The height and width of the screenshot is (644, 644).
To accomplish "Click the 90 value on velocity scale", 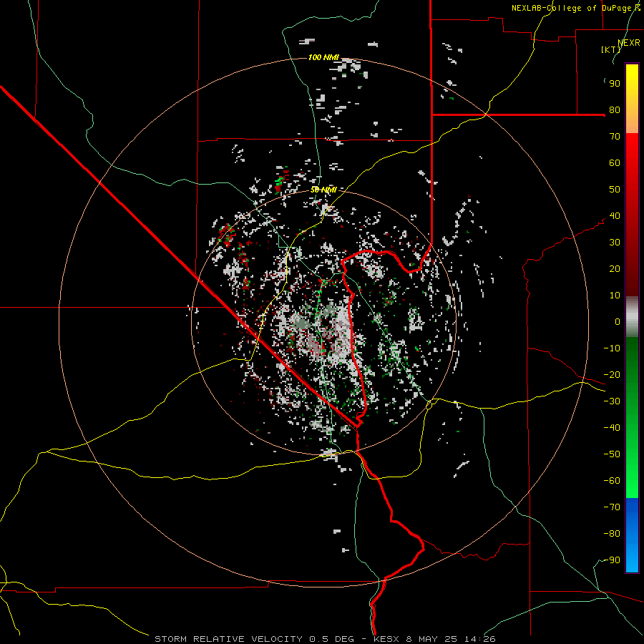I will pos(615,84).
